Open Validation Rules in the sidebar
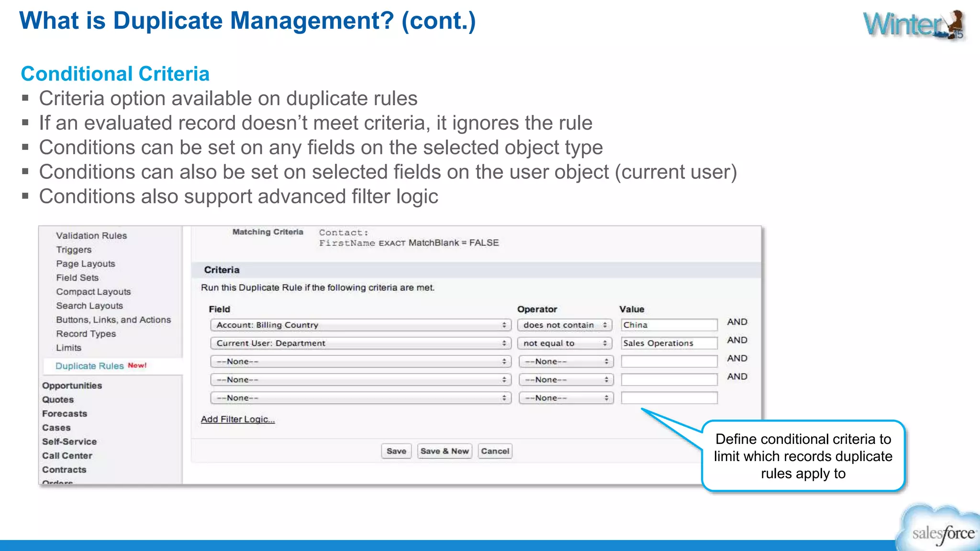The height and width of the screenshot is (551, 980). (x=91, y=236)
